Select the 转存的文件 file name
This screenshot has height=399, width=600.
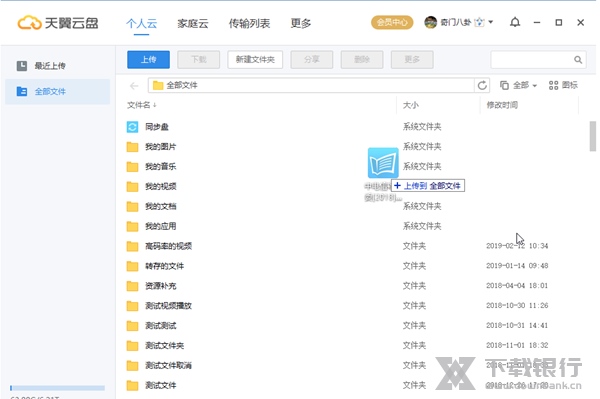pos(164,266)
